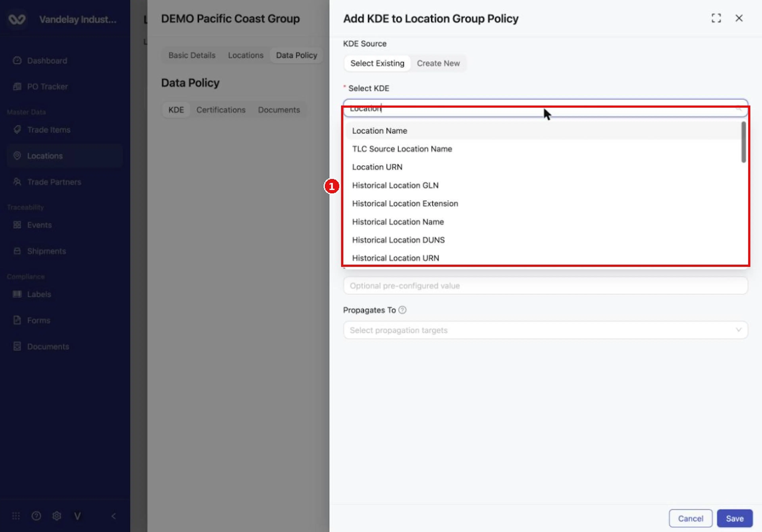Open the settings gear icon
The width and height of the screenshot is (762, 532).
click(57, 516)
